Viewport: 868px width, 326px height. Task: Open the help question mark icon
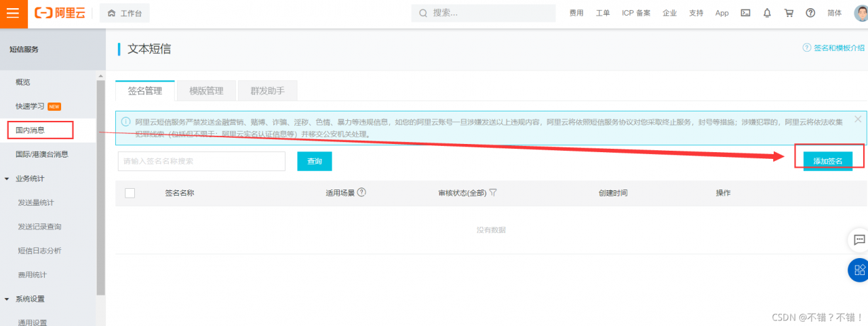pyautogui.click(x=810, y=13)
